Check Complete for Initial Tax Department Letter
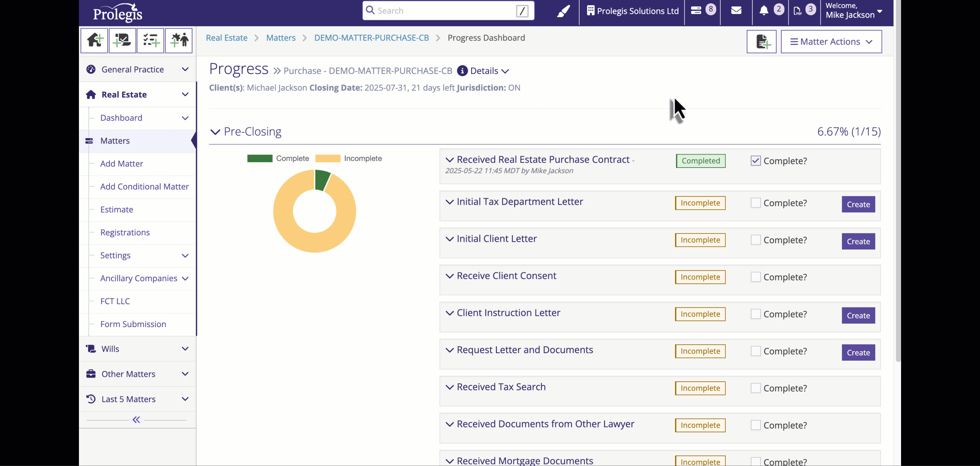Screen dimensions: 980x466 click(755, 203)
